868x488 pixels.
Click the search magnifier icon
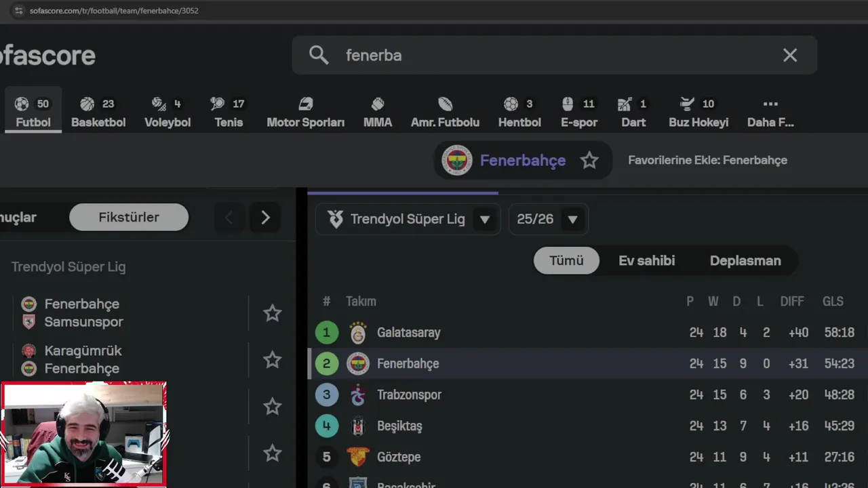319,55
